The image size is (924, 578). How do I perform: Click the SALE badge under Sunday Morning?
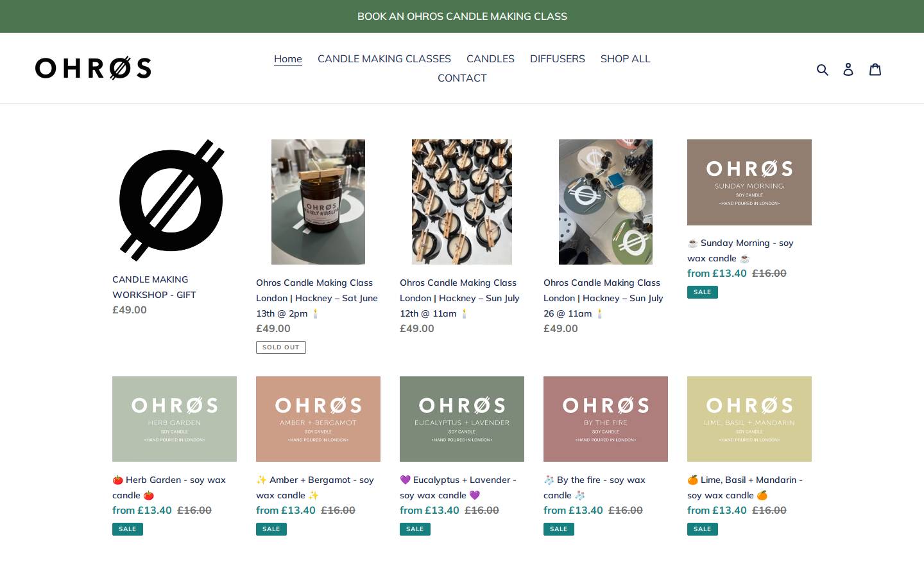pos(703,292)
